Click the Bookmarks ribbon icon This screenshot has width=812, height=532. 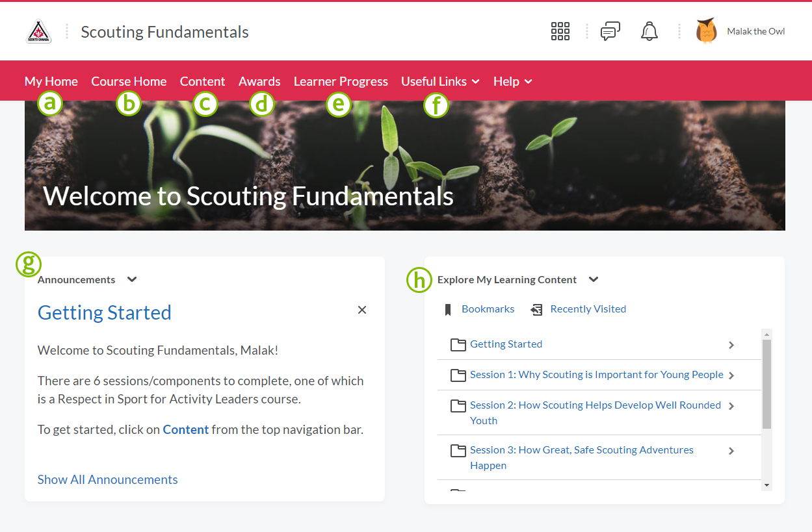pyautogui.click(x=447, y=310)
